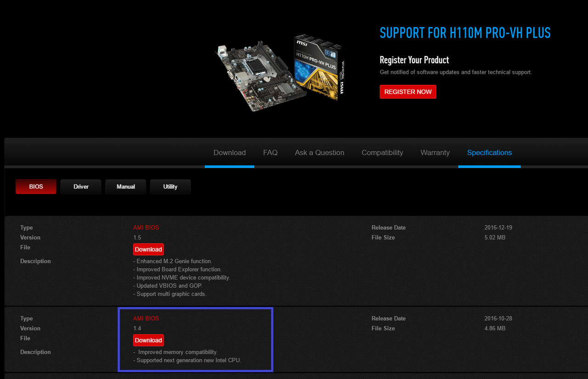The image size is (588, 379).
Task: Open the Download tab
Action: pyautogui.click(x=230, y=153)
